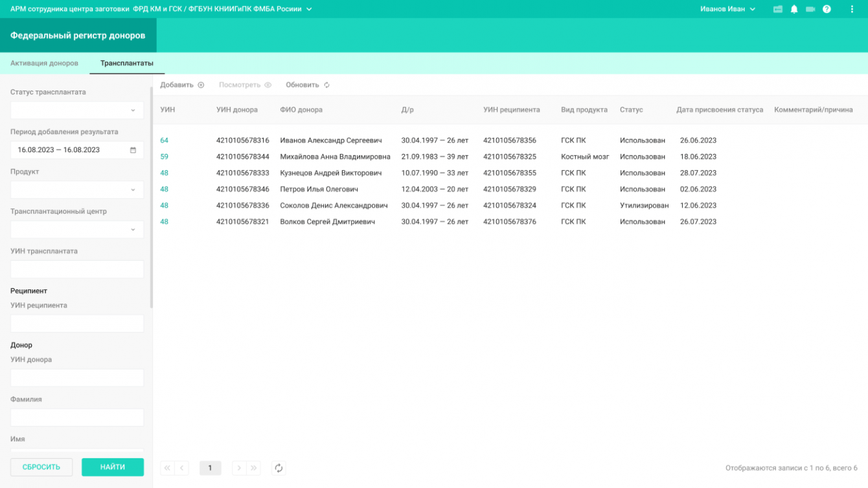868x488 pixels.
Task: Expand the Трансплантационный центр dropdown
Action: click(x=77, y=230)
